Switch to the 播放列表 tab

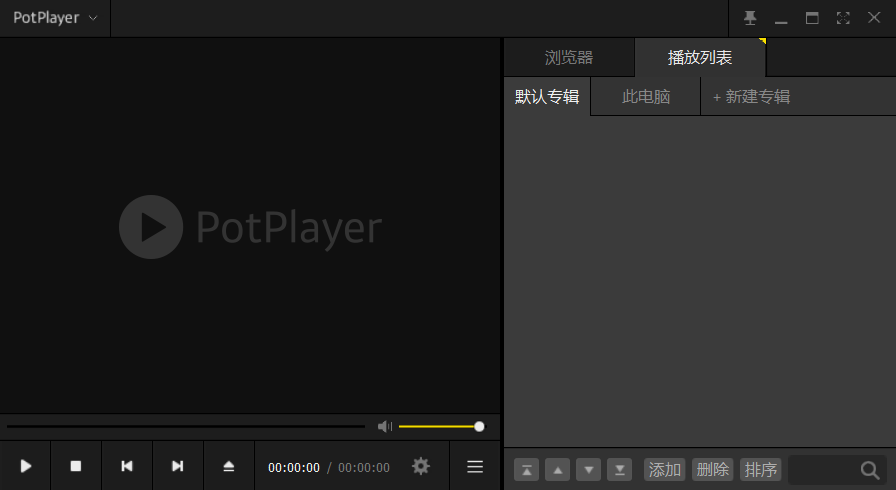pyautogui.click(x=700, y=57)
